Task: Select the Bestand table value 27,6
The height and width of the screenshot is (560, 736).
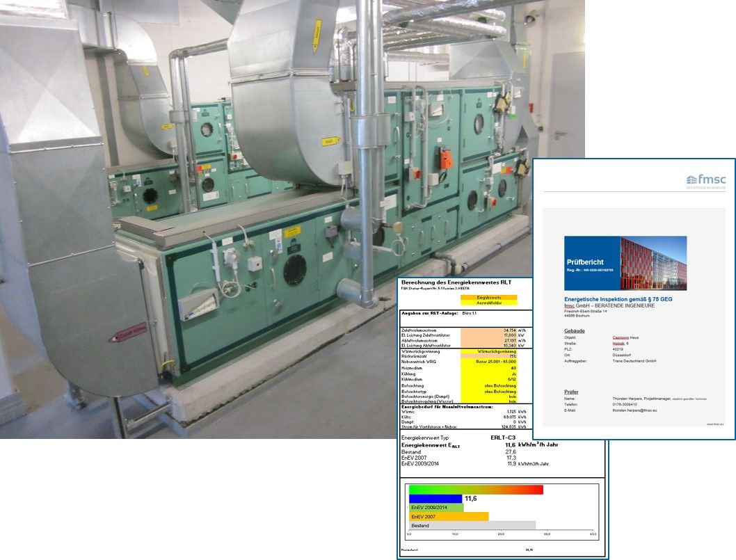Action: (511, 451)
